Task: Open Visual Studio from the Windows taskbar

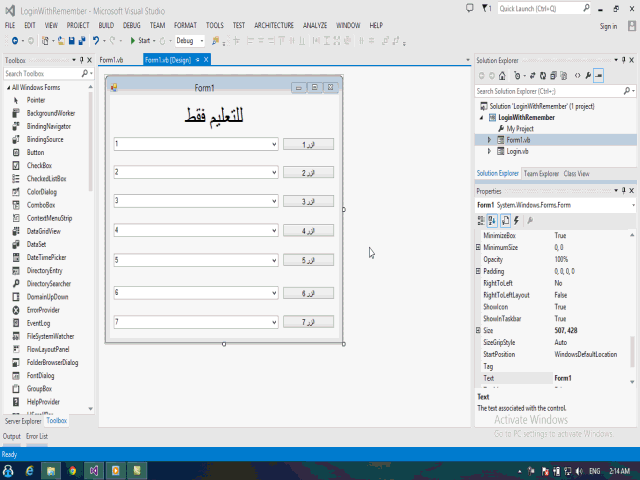Action: pos(94,469)
